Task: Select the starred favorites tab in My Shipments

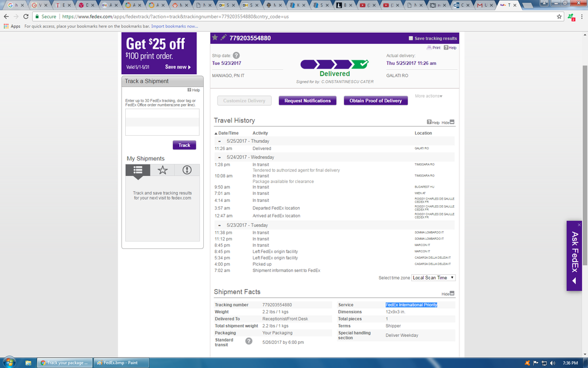Action: (x=163, y=170)
